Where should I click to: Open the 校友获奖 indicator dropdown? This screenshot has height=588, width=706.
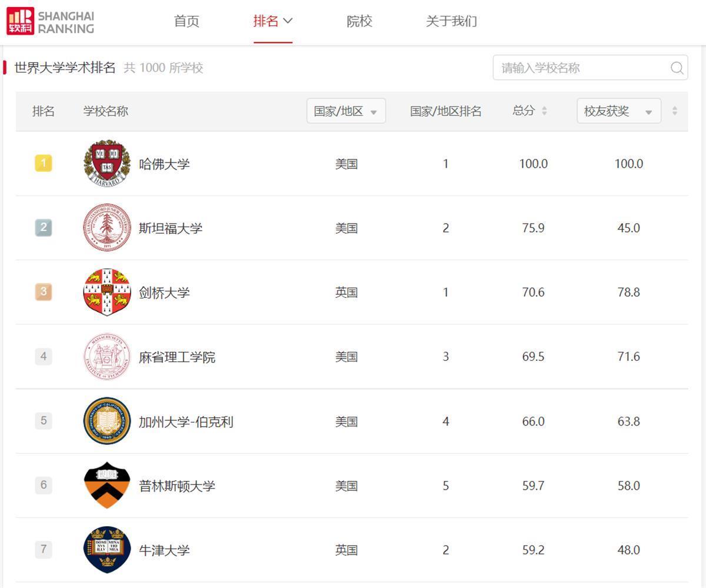coord(619,111)
